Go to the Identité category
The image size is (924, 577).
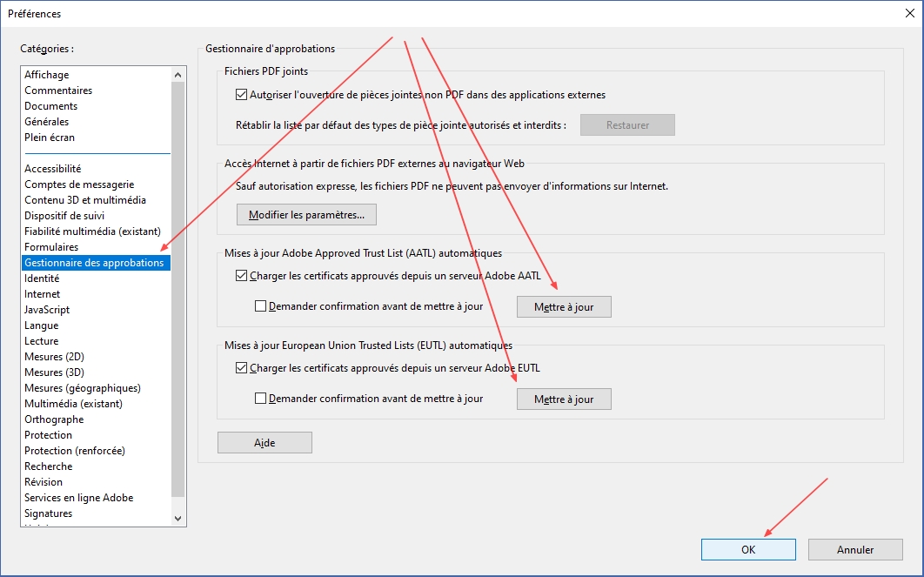(42, 278)
